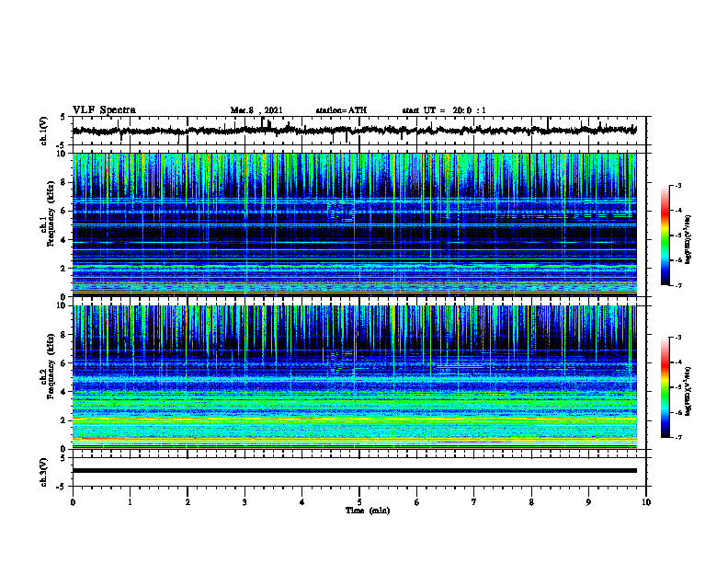Image resolution: width=728 pixels, height=563 pixels.
Task: Click the ch.1 color scale bar
Action: click(665, 236)
